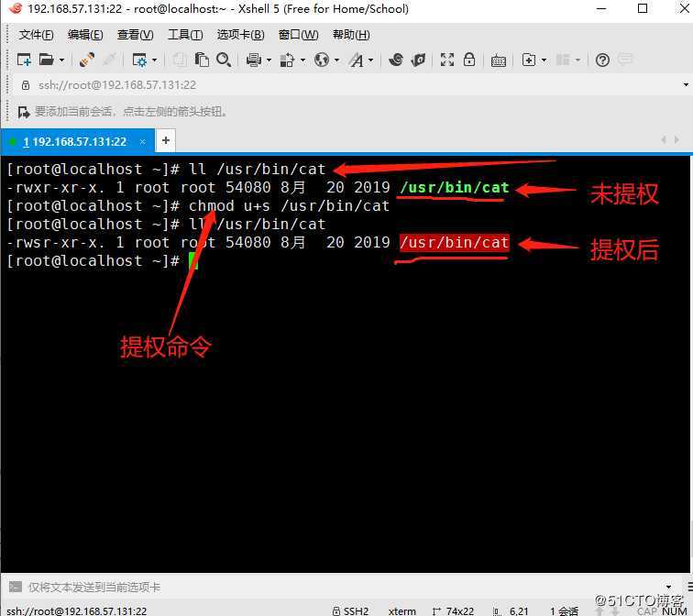Click the 74x22 terminal size indicator
Image resolution: width=693 pixels, height=616 pixels.
pos(454,610)
